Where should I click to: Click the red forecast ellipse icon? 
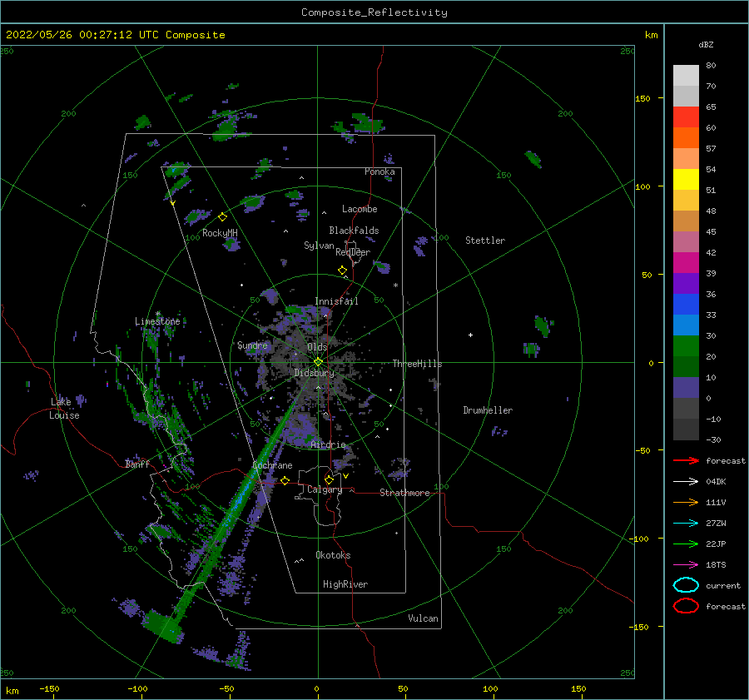click(686, 606)
